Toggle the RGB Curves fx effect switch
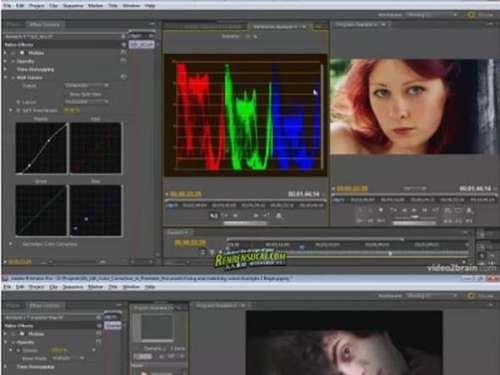The width and height of the screenshot is (500, 375). (13, 78)
